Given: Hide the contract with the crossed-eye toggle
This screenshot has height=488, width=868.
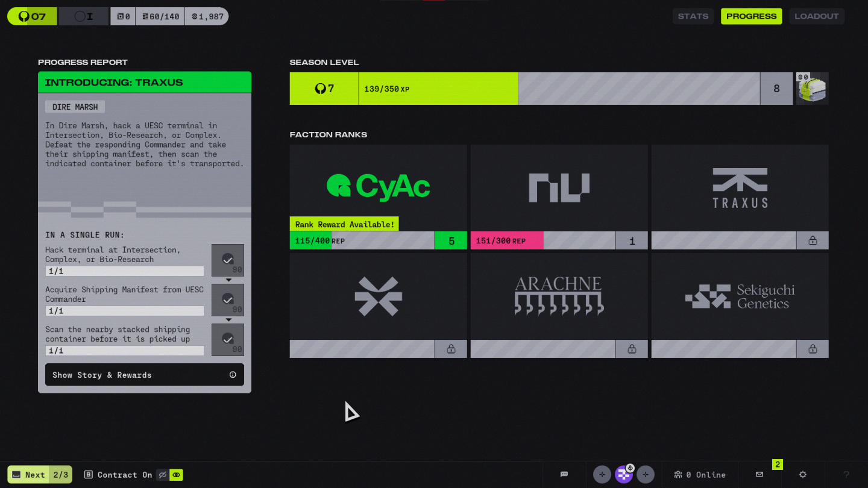Looking at the screenshot, I should click(x=162, y=475).
